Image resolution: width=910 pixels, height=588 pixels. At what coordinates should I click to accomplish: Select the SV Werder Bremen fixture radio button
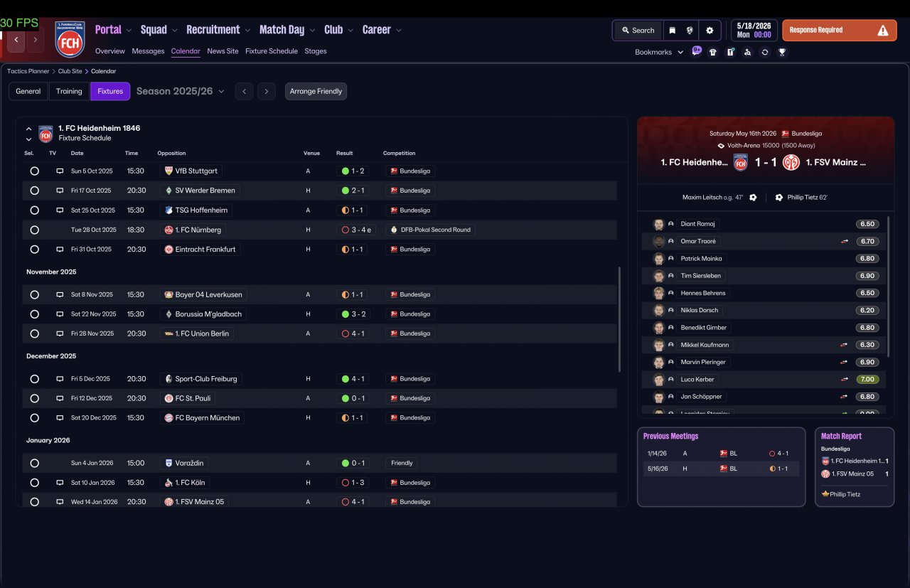[x=34, y=191]
